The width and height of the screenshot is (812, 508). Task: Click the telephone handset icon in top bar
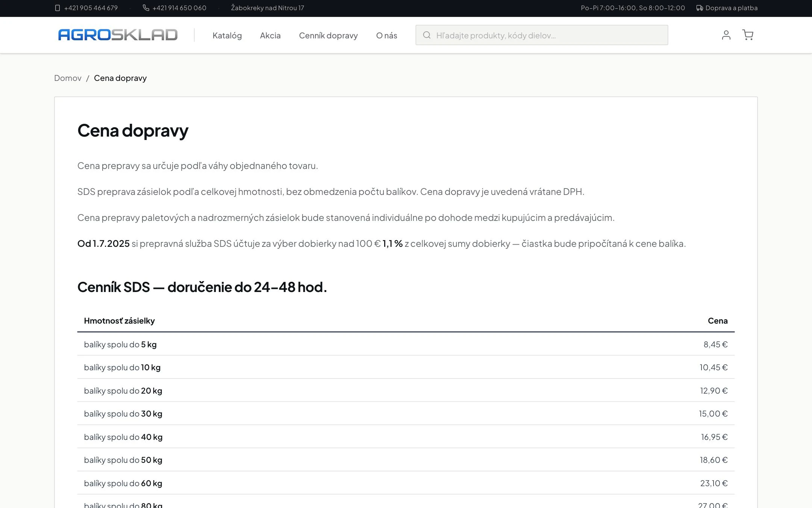146,8
